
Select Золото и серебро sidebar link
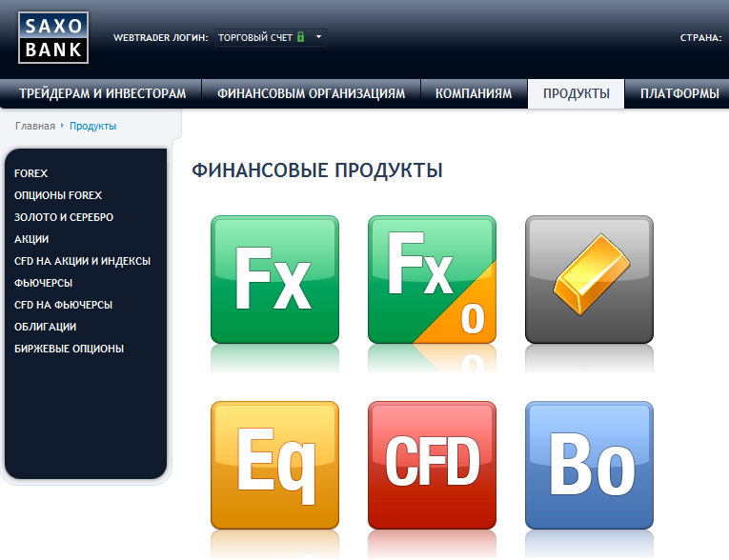64,217
